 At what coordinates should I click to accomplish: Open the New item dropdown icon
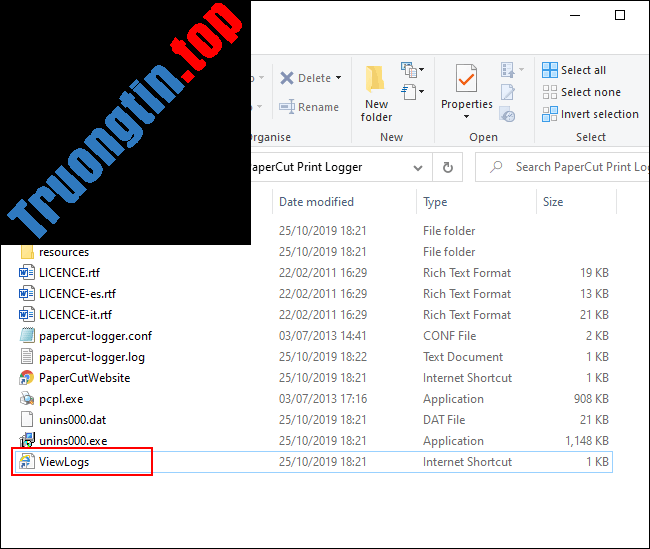tap(412, 70)
